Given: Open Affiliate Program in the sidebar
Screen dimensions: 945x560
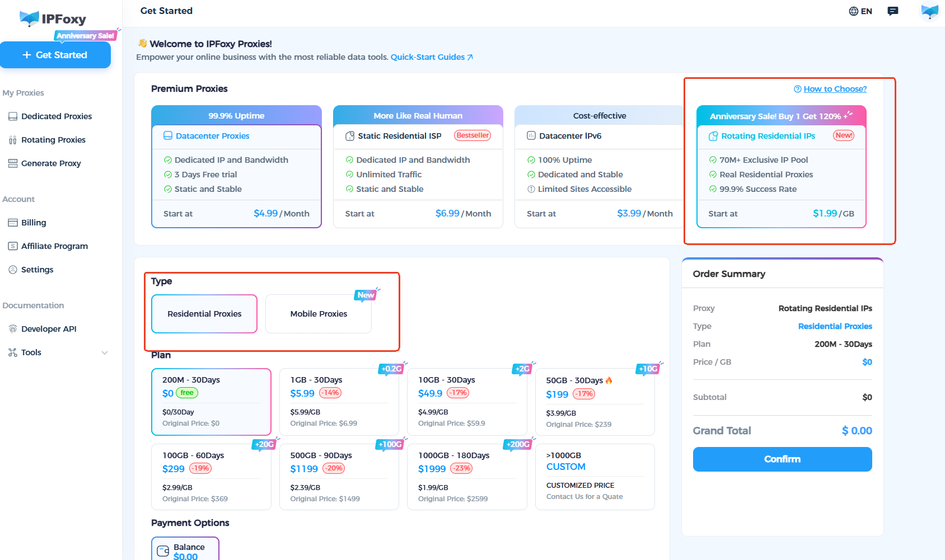Looking at the screenshot, I should tap(54, 246).
